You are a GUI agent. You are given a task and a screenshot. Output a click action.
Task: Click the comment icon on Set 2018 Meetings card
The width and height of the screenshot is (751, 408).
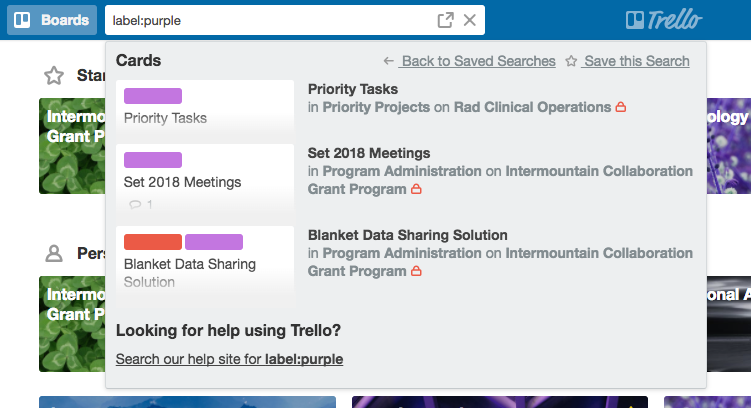pyautogui.click(x=135, y=205)
